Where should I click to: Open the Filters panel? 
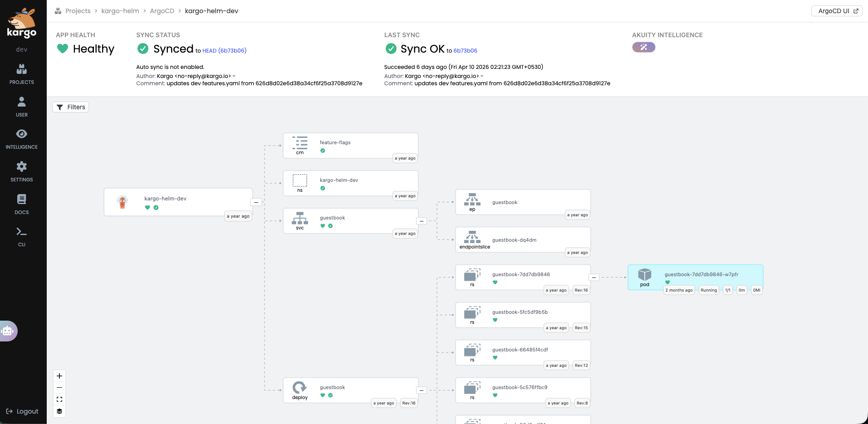71,107
